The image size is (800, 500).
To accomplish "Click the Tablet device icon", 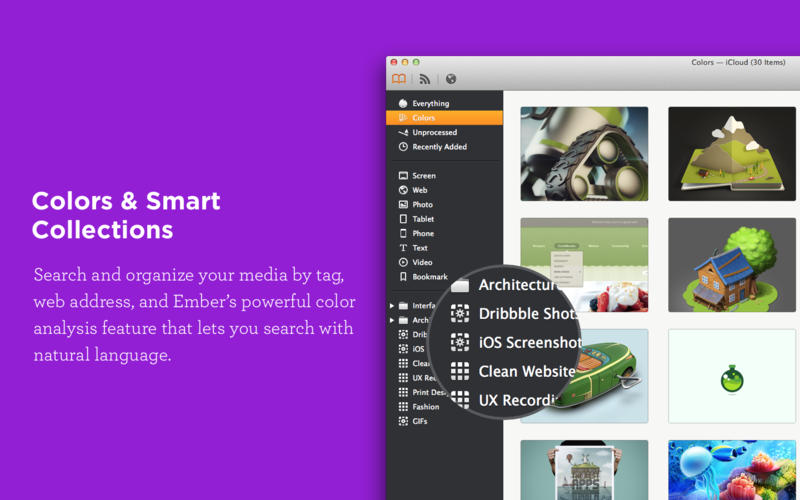I will [403, 219].
